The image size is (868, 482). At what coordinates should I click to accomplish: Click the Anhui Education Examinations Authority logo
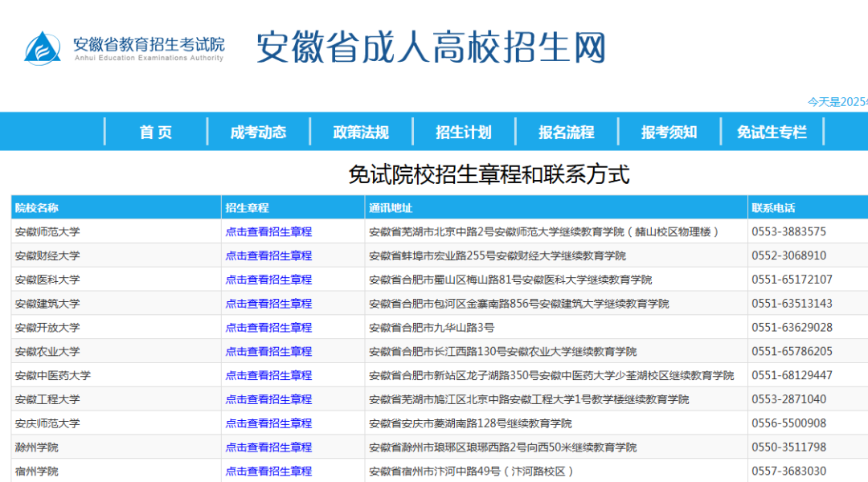click(124, 48)
